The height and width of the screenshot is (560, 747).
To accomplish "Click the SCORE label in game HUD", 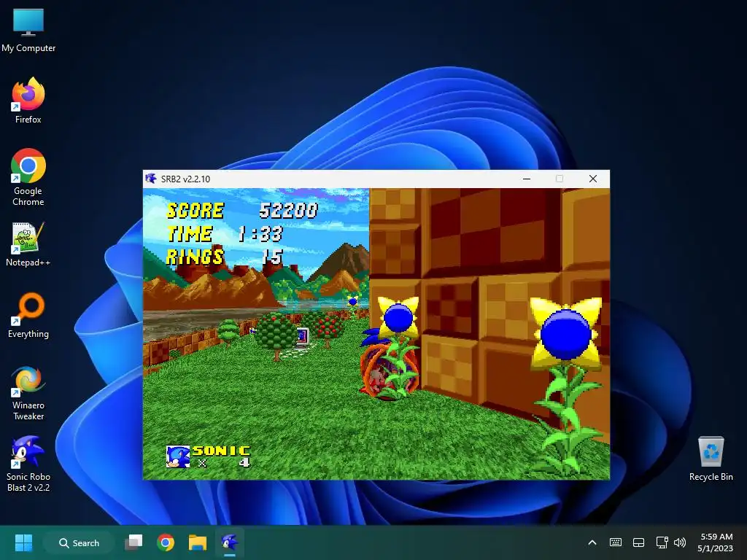I will coord(196,211).
